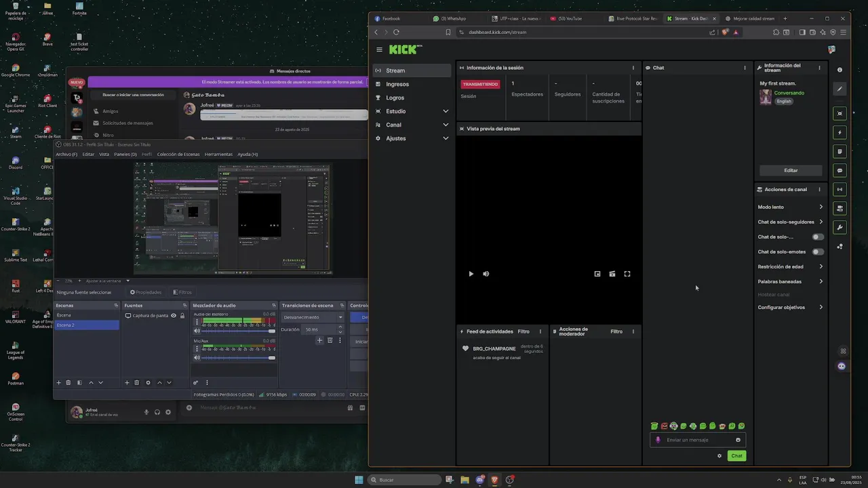Viewport: 868px width, 488px height.
Task: Open session info three-dot menu
Action: (633, 68)
